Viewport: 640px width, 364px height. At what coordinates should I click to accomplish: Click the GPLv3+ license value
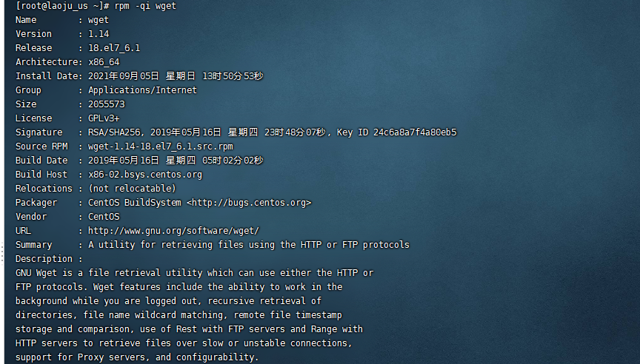[x=104, y=118]
